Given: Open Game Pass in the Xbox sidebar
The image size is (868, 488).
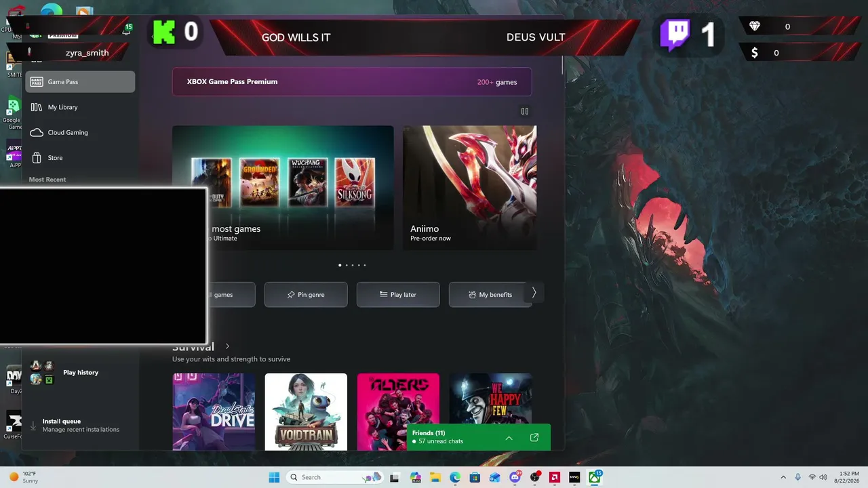Looking at the screenshot, I should [x=80, y=82].
